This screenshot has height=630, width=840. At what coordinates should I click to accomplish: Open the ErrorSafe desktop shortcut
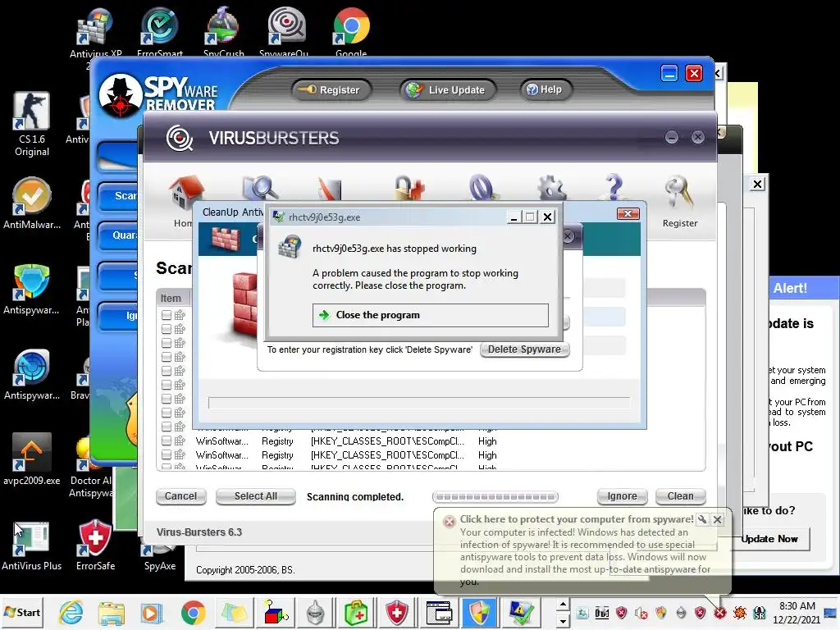click(x=95, y=546)
